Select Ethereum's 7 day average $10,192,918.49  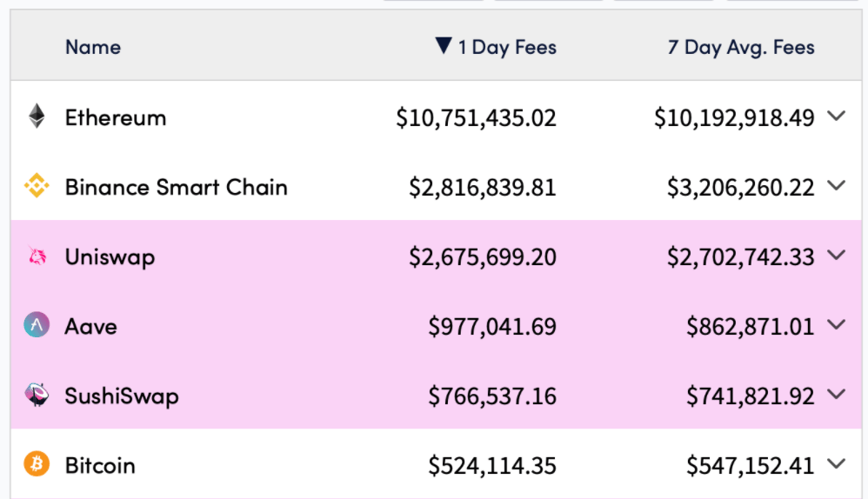pyautogui.click(x=734, y=118)
